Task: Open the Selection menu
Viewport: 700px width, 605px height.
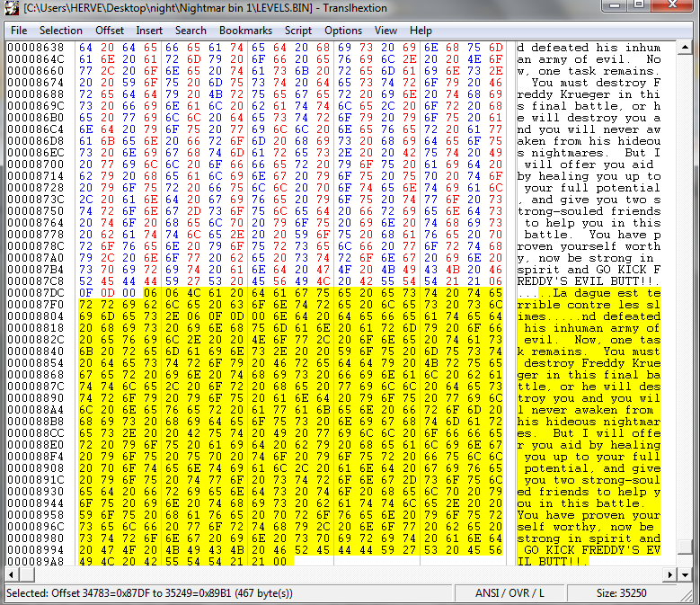Action: pyautogui.click(x=61, y=31)
